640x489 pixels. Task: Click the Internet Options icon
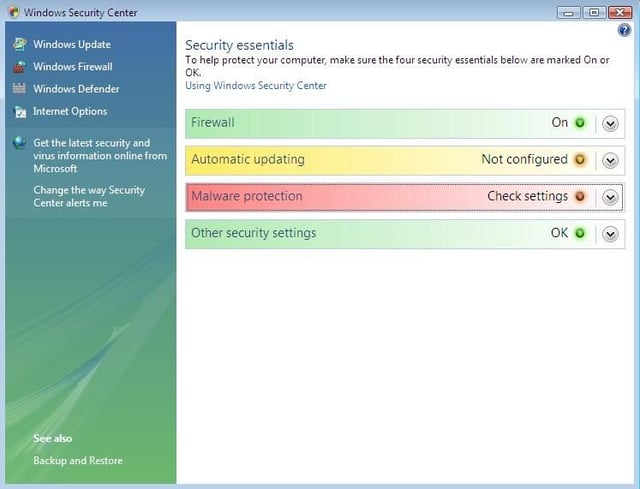click(x=19, y=111)
